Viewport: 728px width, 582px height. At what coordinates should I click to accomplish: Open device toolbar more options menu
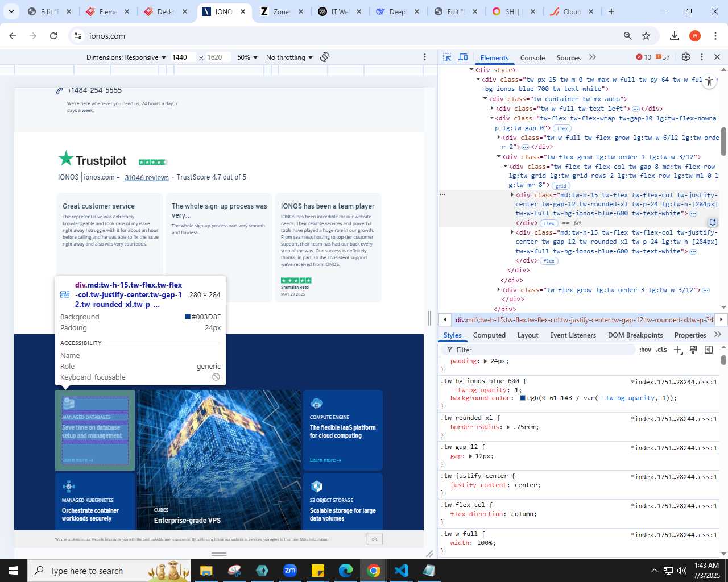(x=425, y=57)
